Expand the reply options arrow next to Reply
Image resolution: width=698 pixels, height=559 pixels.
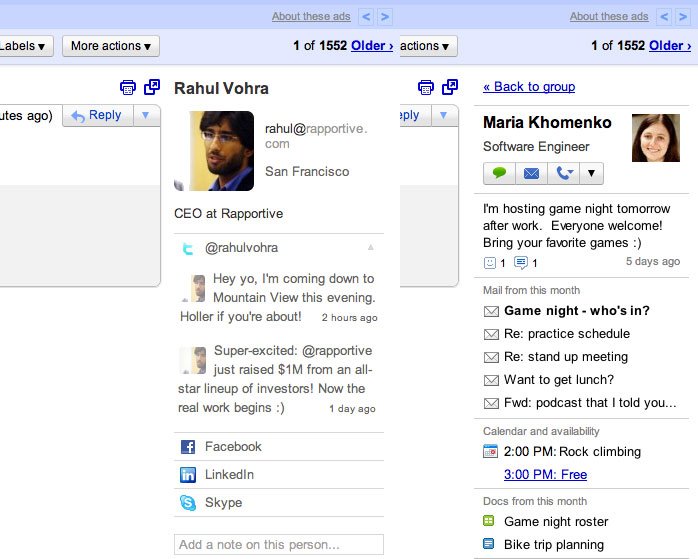point(146,116)
